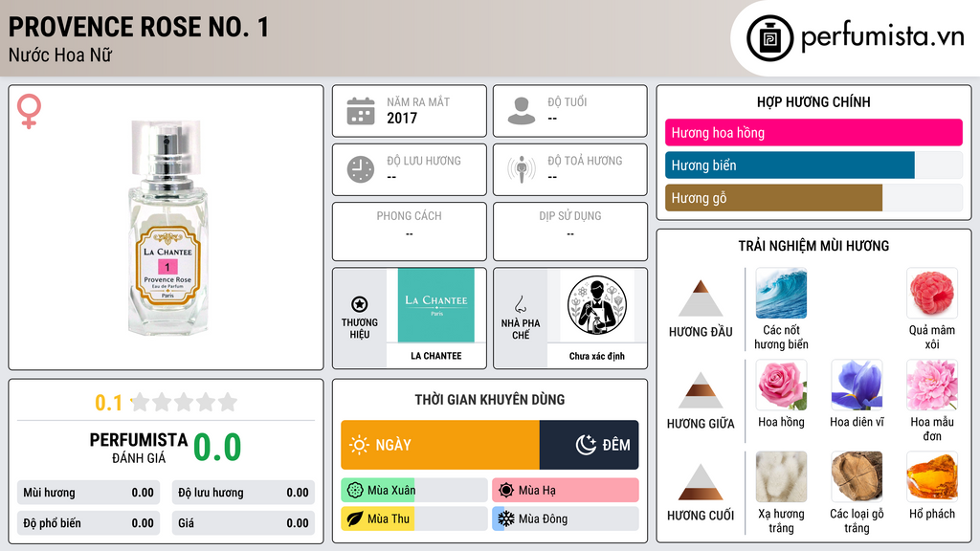Viewport: 980px width, 551px height.
Task: Click the Provence Rose perfume bottle photo
Action: tap(167, 228)
